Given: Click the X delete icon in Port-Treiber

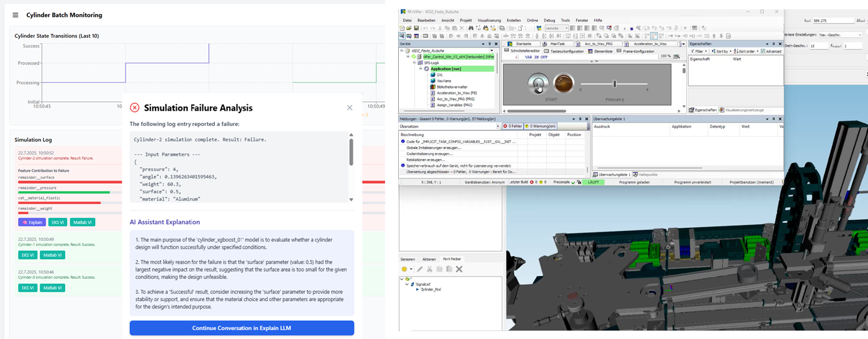Looking at the screenshot, I should pos(459,269).
